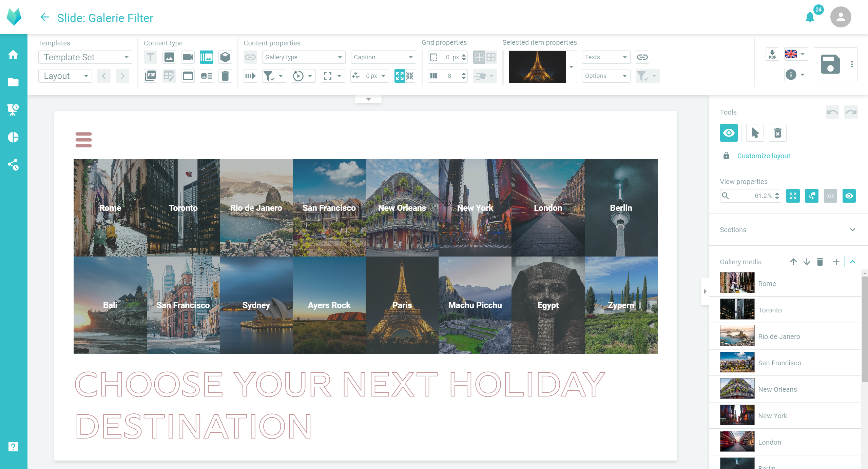Collapse the Gallery media panel
This screenshot has width=868, height=469.
click(852, 262)
